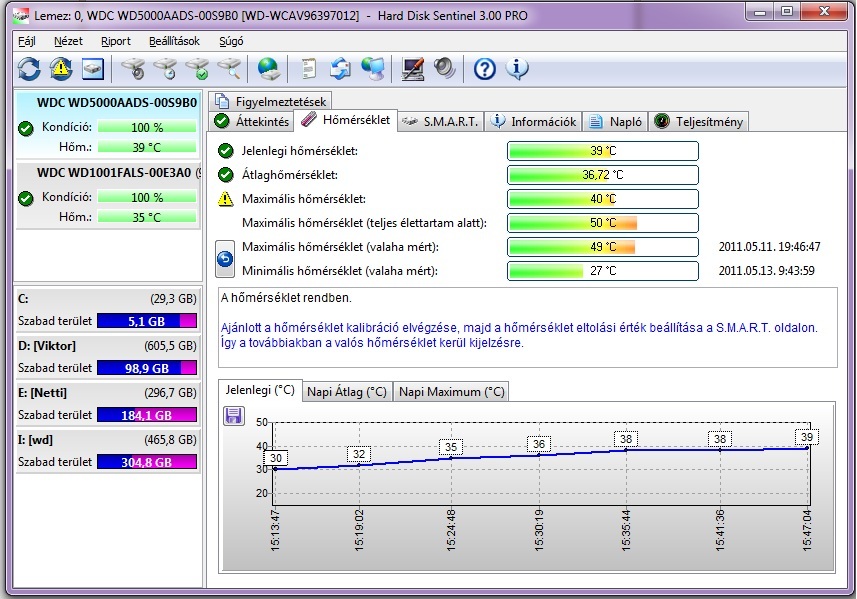Click the graph data label 35
Screen dimensions: 857x599
tap(450, 447)
